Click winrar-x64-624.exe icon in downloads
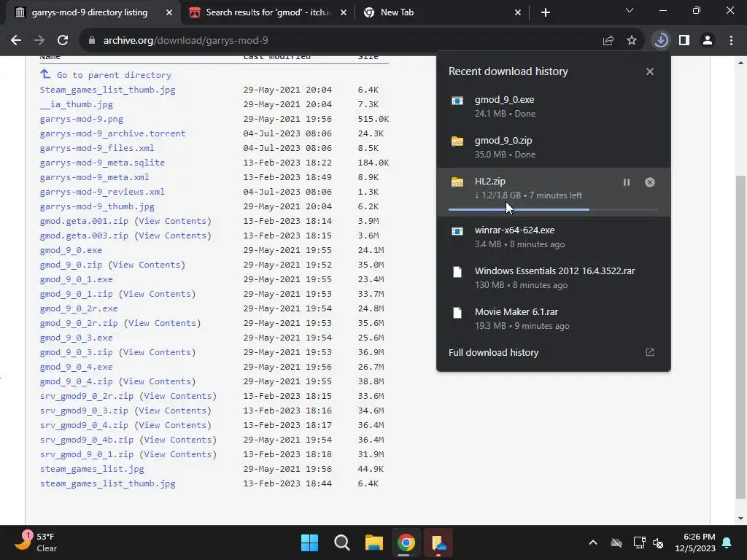The height and width of the screenshot is (560, 747). (457, 231)
